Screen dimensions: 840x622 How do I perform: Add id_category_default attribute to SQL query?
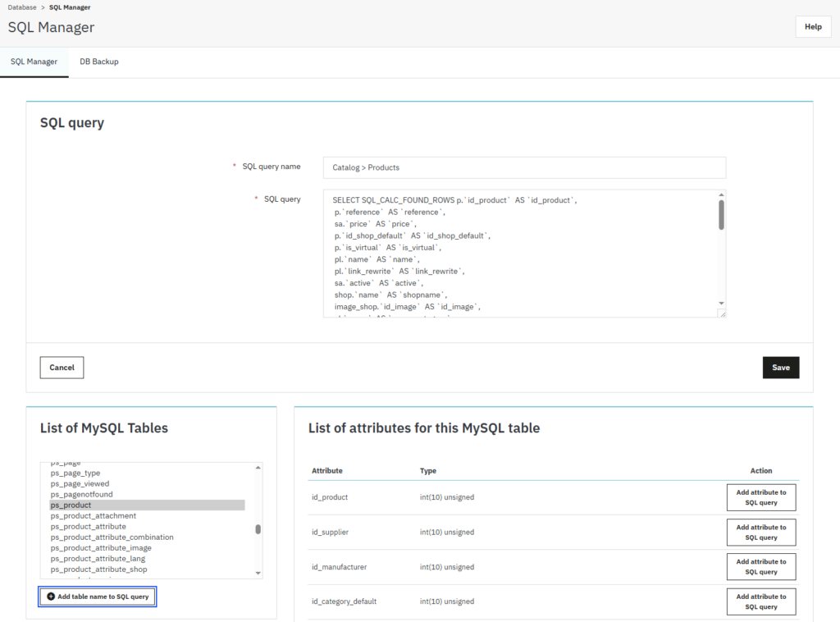coord(760,601)
